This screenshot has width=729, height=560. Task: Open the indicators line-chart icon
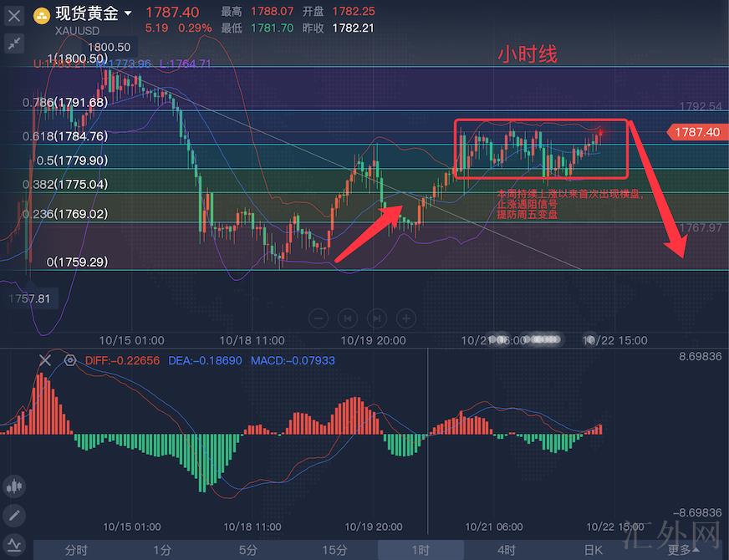(14, 544)
